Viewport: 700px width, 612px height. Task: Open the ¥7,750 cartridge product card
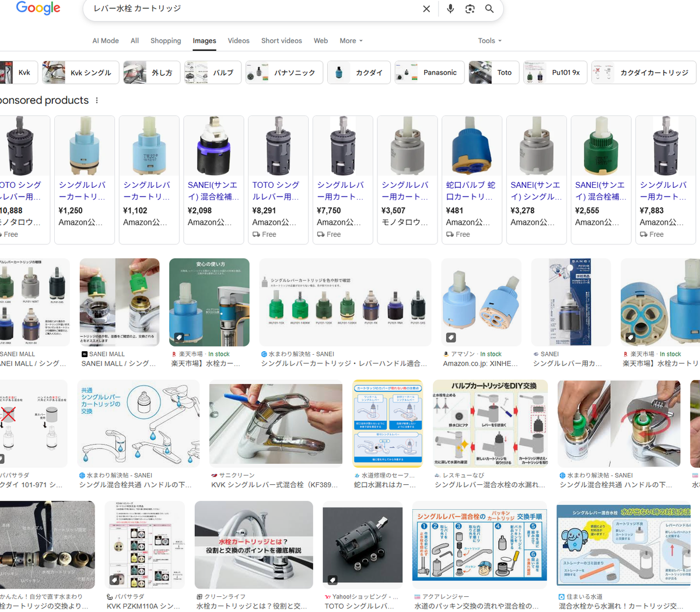tap(343, 180)
